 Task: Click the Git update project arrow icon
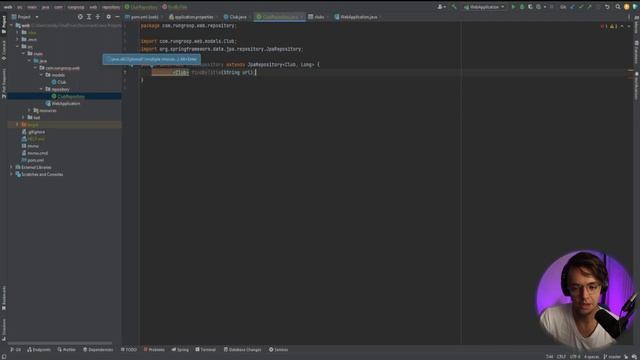572,7
